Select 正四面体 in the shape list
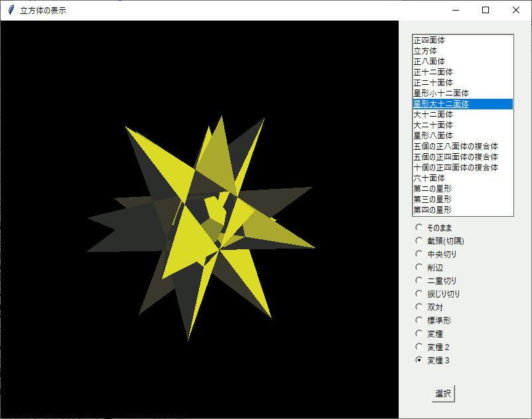532x419 pixels. 462,40
